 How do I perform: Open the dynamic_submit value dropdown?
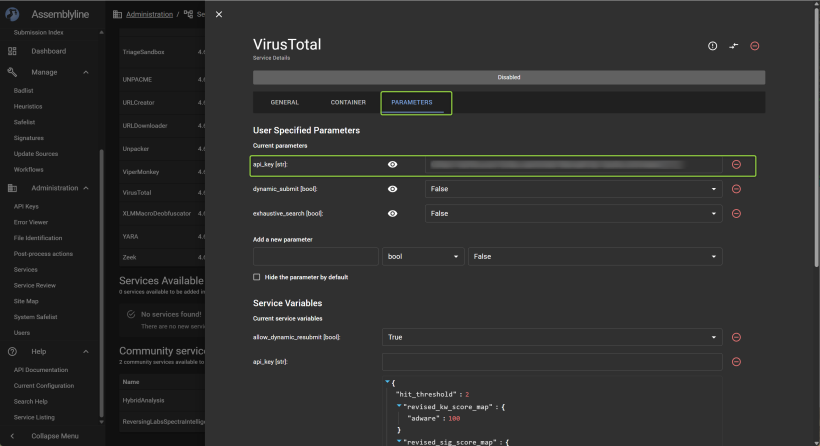(573, 189)
